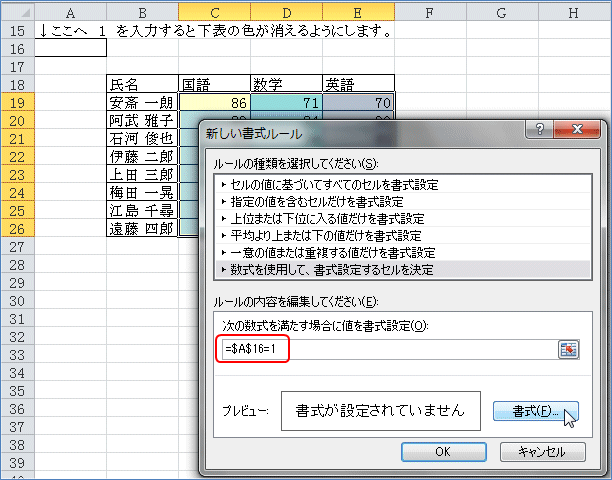Select rule type 指定の値を含むセルだけを書式設定

403,202
